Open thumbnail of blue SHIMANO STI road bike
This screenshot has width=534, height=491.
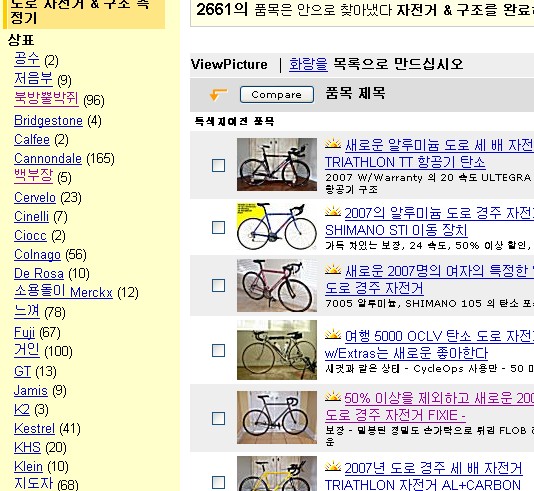point(277,226)
